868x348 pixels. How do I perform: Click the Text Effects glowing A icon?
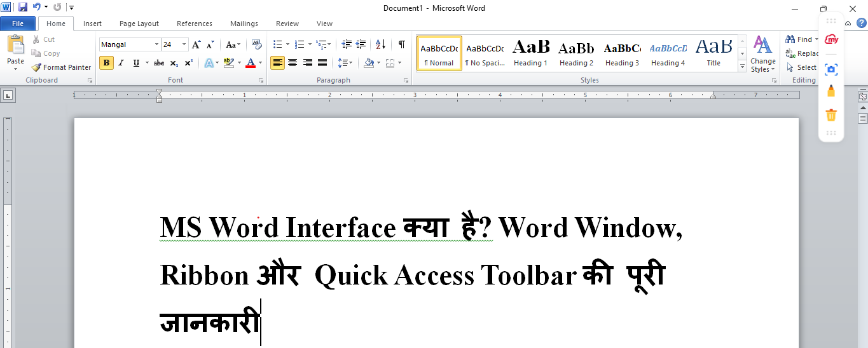[208, 63]
